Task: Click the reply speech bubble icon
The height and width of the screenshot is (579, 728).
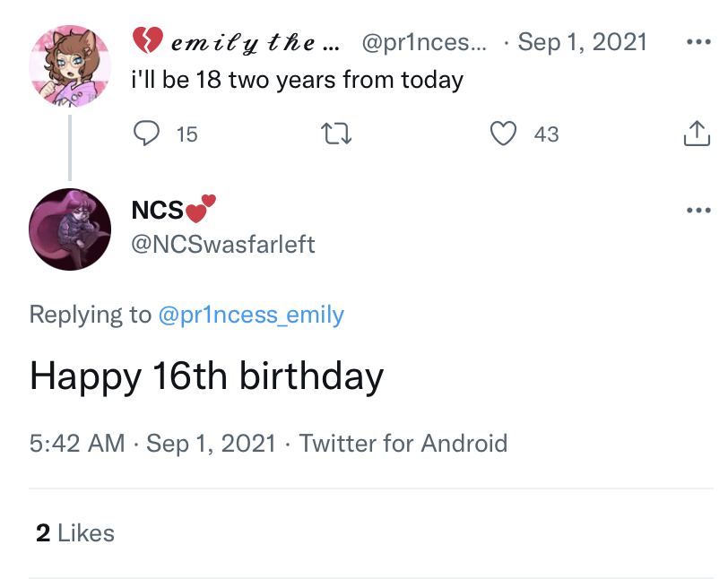Action: (145, 134)
